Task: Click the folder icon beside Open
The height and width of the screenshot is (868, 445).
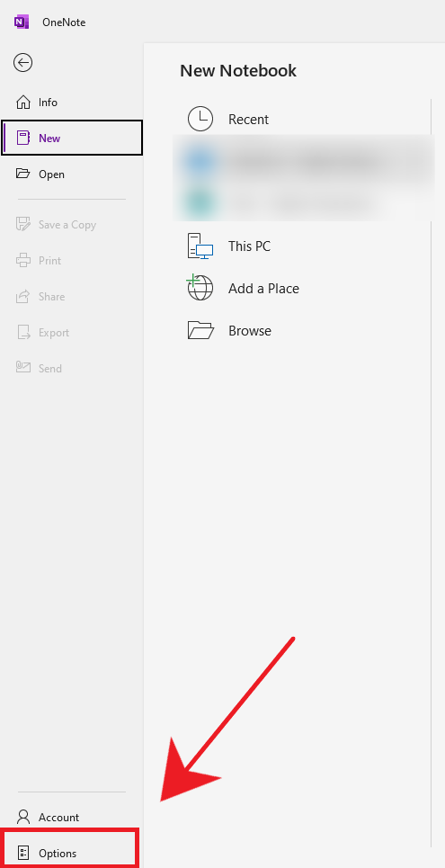Action: pos(23,174)
